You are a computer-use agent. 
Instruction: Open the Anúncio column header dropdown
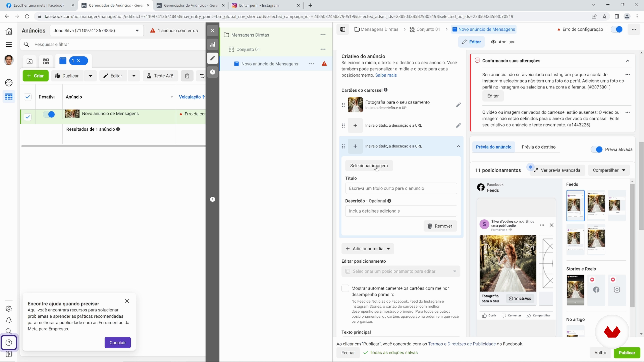tap(172, 97)
